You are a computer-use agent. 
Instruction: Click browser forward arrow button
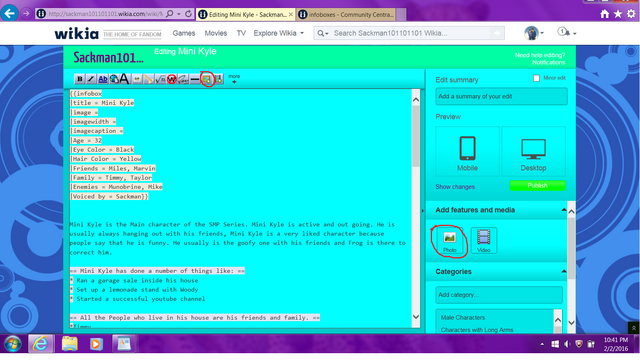point(26,14)
